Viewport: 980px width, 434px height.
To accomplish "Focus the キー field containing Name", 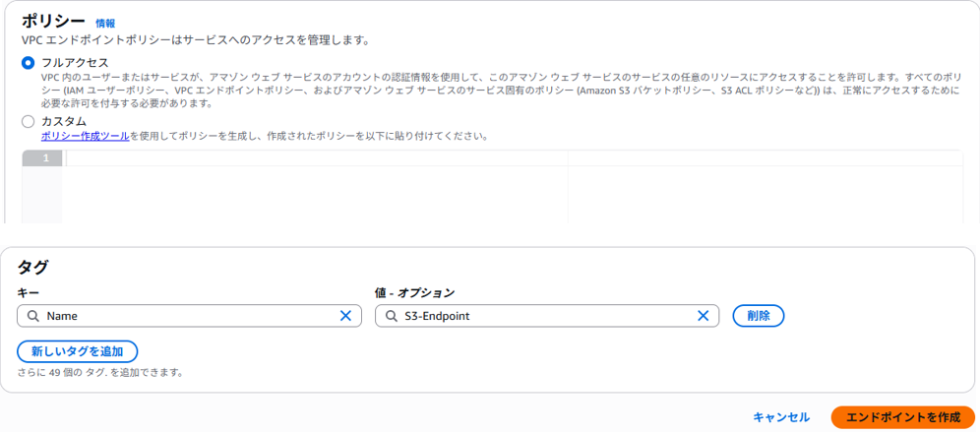I will [189, 317].
